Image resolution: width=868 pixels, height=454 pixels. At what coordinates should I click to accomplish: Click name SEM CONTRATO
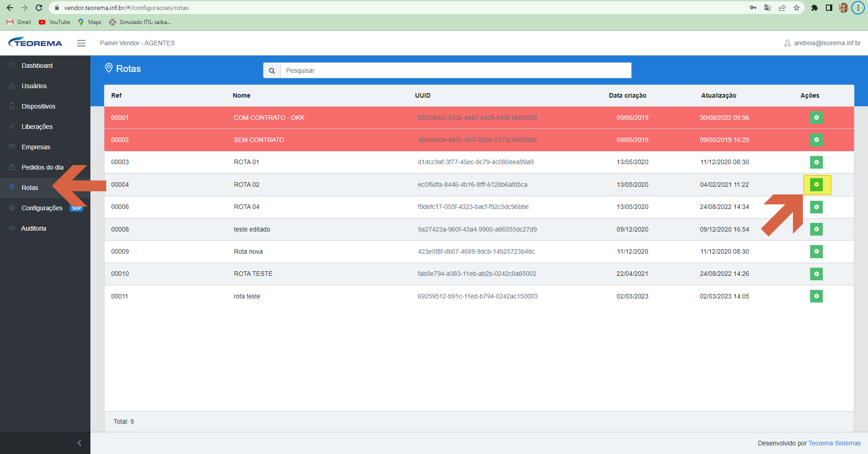pyautogui.click(x=259, y=140)
